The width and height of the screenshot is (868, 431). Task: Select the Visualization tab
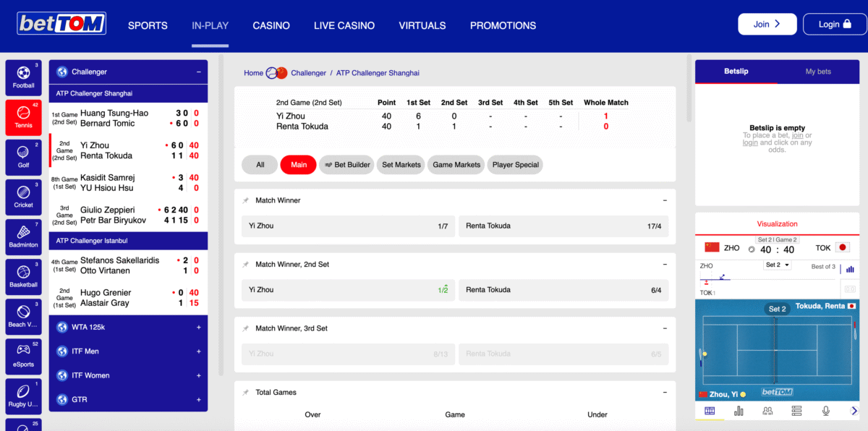point(778,224)
